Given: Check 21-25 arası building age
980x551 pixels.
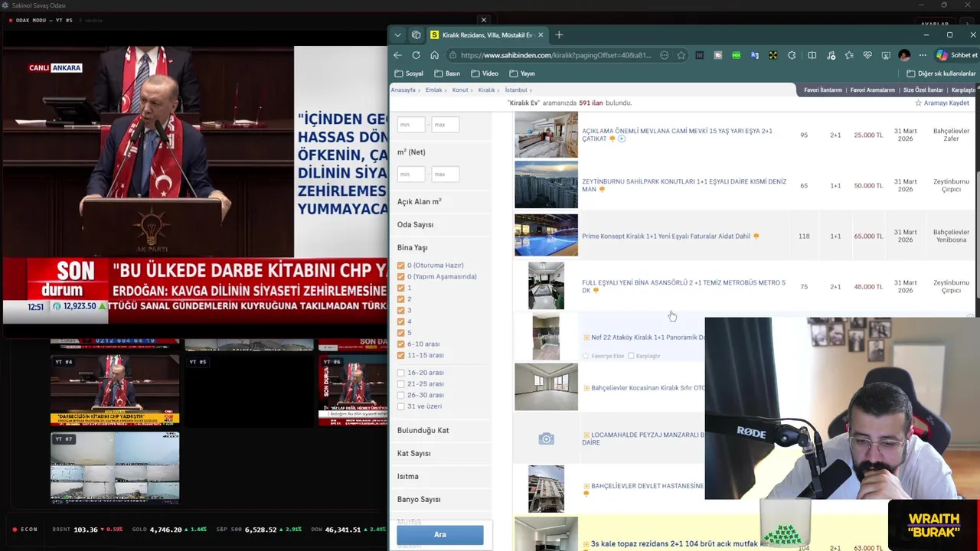Looking at the screenshot, I should [400, 383].
